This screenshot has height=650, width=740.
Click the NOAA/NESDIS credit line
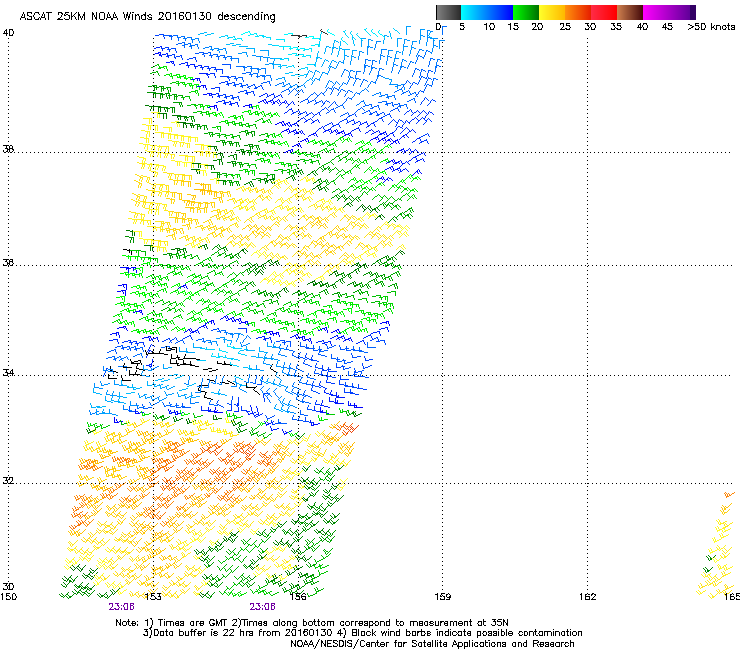pos(432,644)
